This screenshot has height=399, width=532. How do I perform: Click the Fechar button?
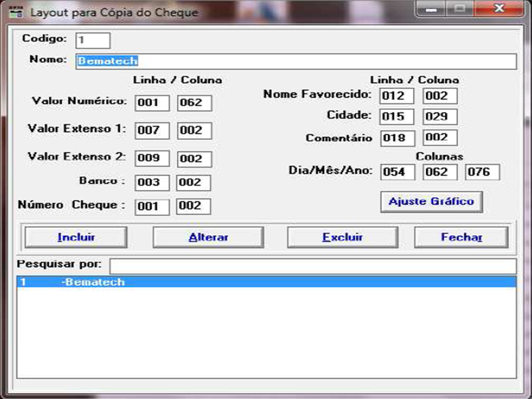[x=461, y=237]
